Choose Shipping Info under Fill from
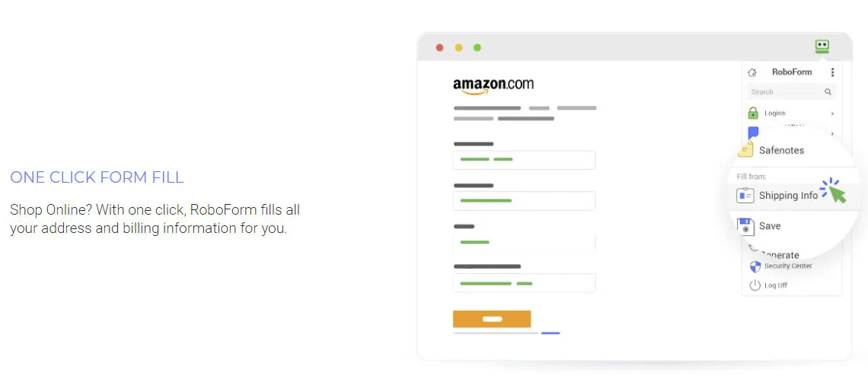 (x=788, y=196)
